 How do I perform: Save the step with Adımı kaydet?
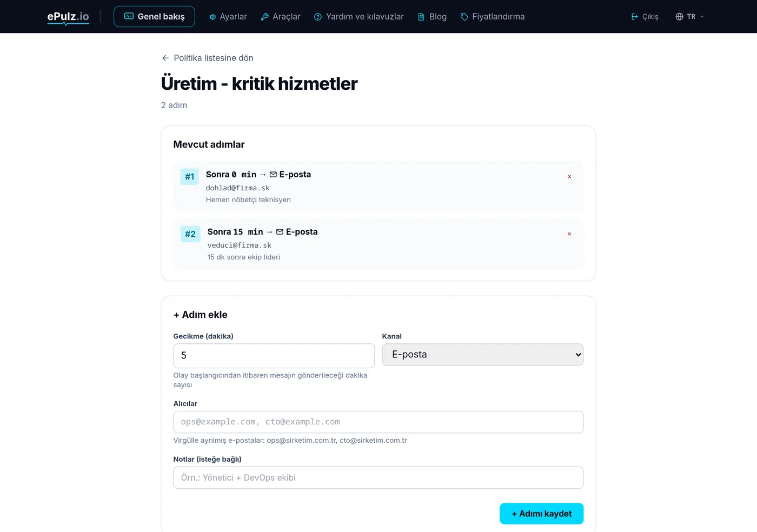click(x=541, y=514)
